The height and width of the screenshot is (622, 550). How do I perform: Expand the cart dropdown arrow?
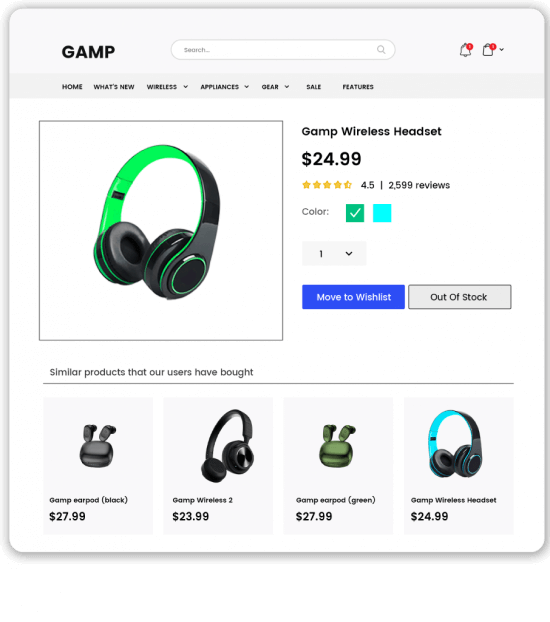tap(502, 50)
